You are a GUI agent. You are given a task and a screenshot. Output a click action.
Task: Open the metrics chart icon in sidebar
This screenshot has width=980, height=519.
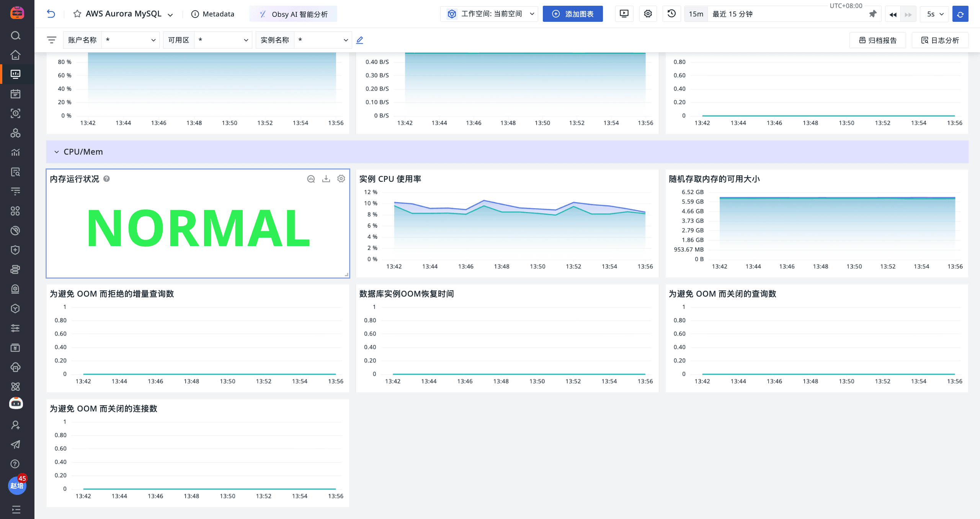pos(15,152)
